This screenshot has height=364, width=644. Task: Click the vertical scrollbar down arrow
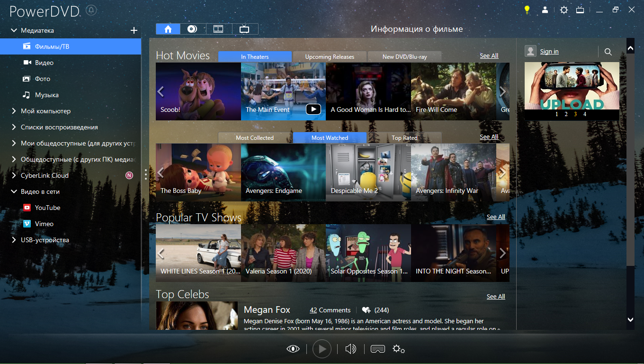click(x=630, y=320)
